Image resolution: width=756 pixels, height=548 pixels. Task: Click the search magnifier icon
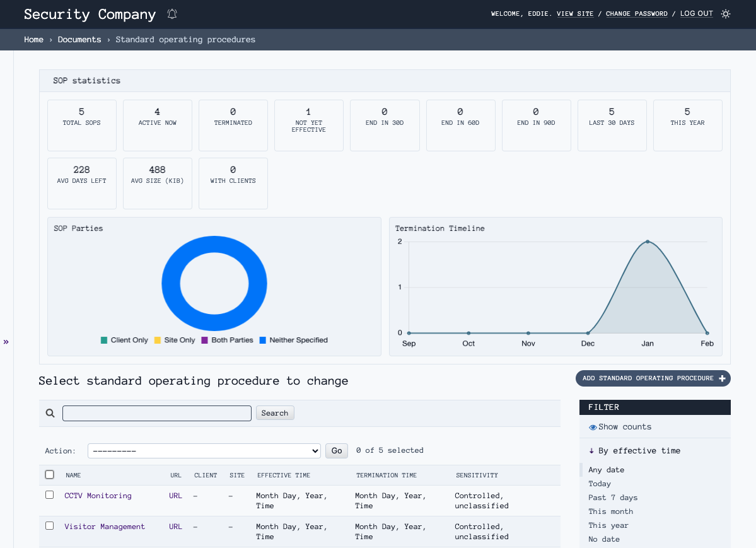point(50,413)
